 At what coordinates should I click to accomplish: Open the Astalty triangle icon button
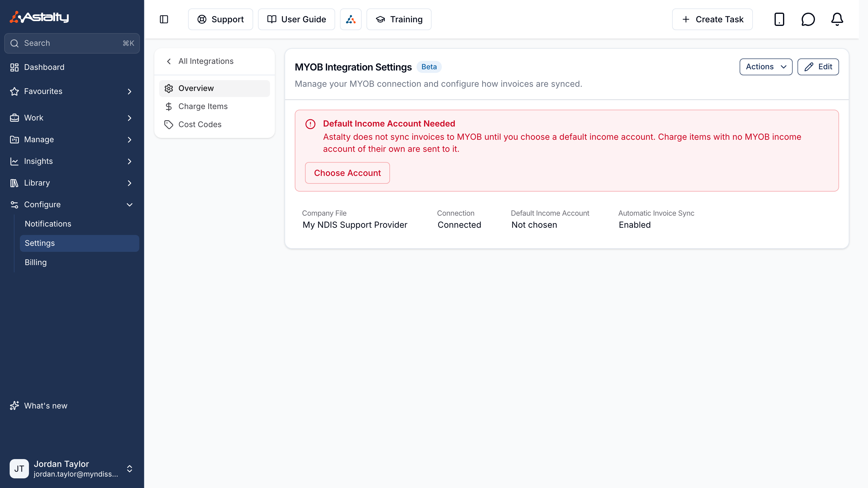pos(351,19)
